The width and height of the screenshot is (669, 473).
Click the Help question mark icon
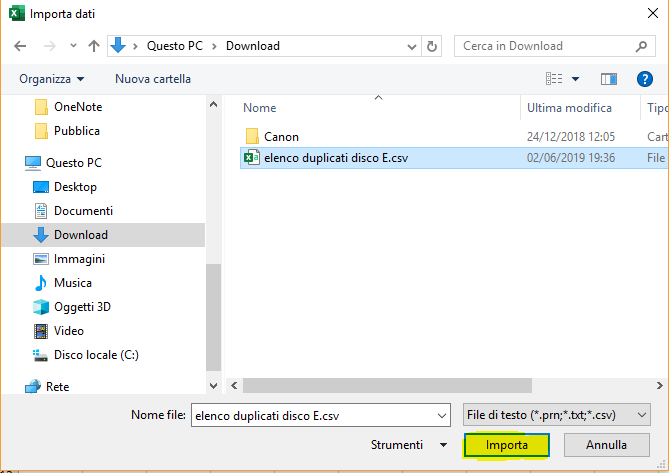tap(645, 79)
